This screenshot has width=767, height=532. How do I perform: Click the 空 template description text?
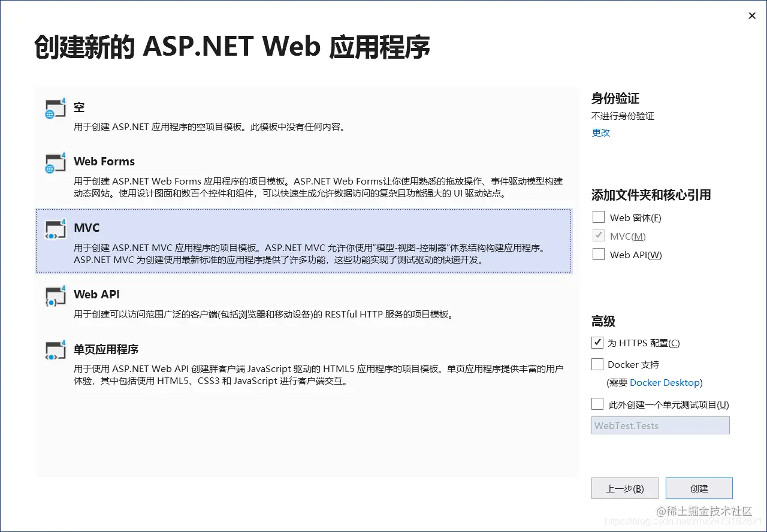[210, 127]
